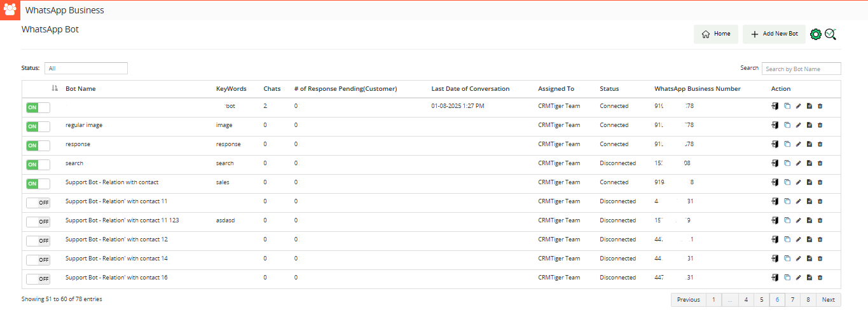Click the 'asdasd' keyword cell
Image resolution: width=868 pixels, height=317 pixels.
tap(226, 220)
